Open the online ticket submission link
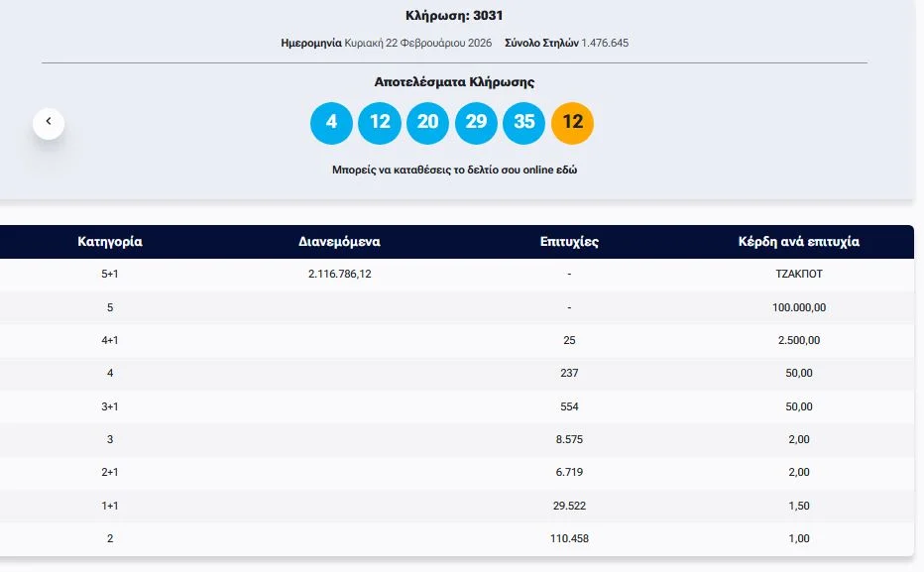 (454, 170)
